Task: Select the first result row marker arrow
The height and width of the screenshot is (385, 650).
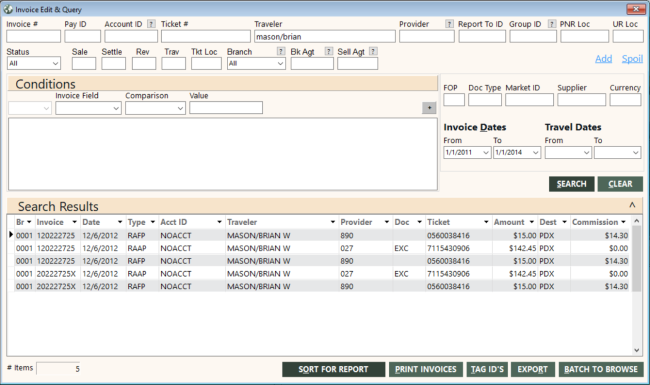Action: point(11,235)
